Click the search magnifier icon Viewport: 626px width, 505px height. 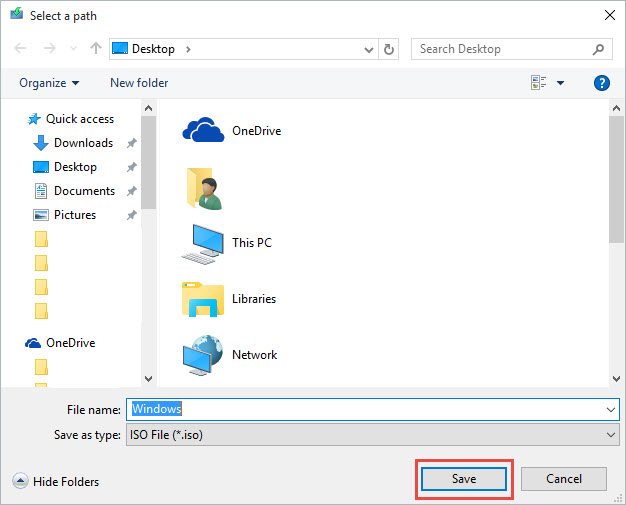[x=598, y=50]
